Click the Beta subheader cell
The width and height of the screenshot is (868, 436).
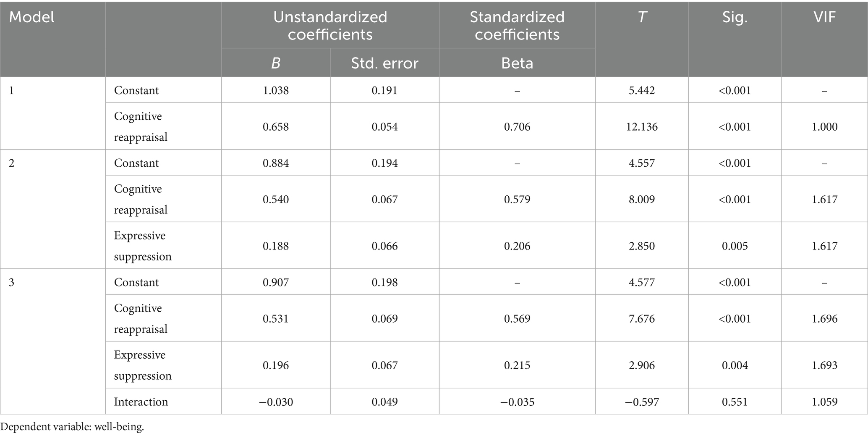click(x=517, y=63)
